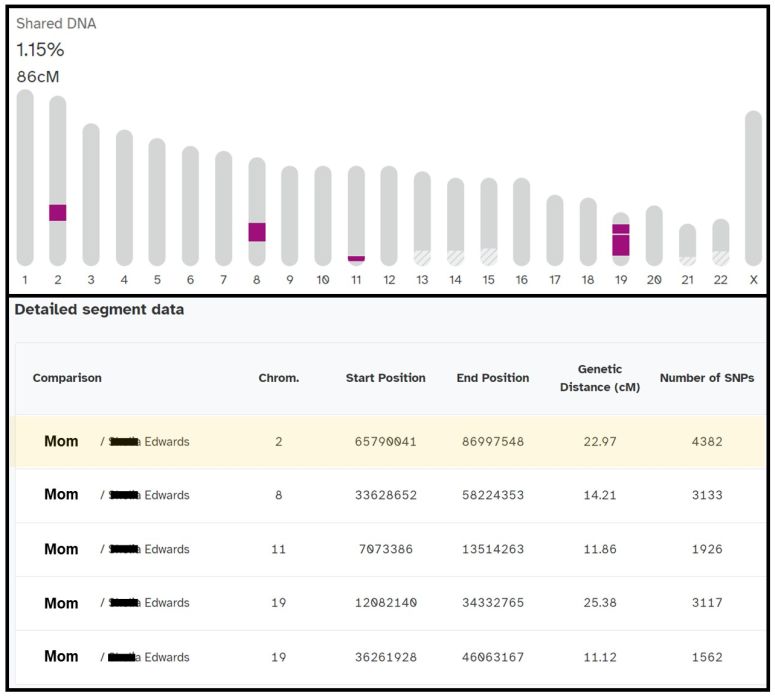Sort by the Chrom. column header
This screenshot has height=696, width=775.
pyautogui.click(x=278, y=378)
